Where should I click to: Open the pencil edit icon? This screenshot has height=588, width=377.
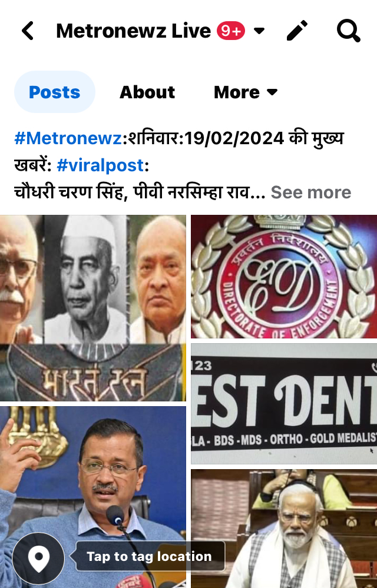click(297, 31)
